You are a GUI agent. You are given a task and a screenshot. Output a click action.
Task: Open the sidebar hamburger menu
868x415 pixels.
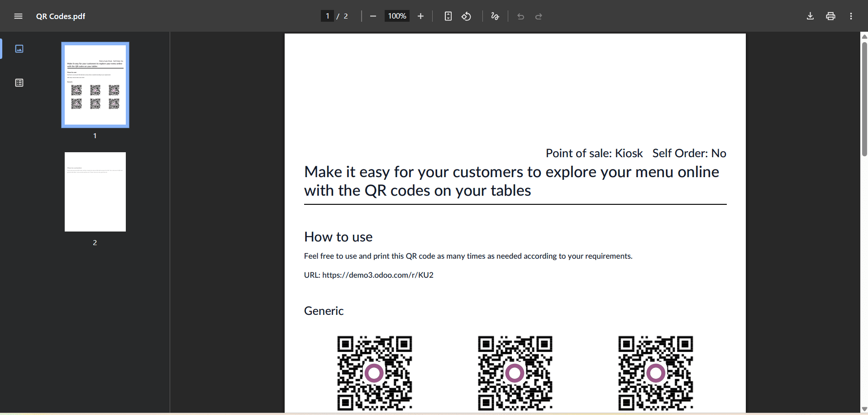(18, 16)
